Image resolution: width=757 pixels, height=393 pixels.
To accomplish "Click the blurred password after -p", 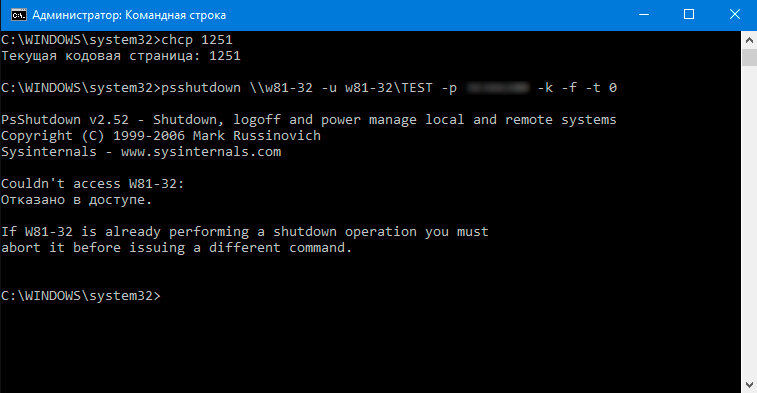I will pyautogui.click(x=498, y=87).
